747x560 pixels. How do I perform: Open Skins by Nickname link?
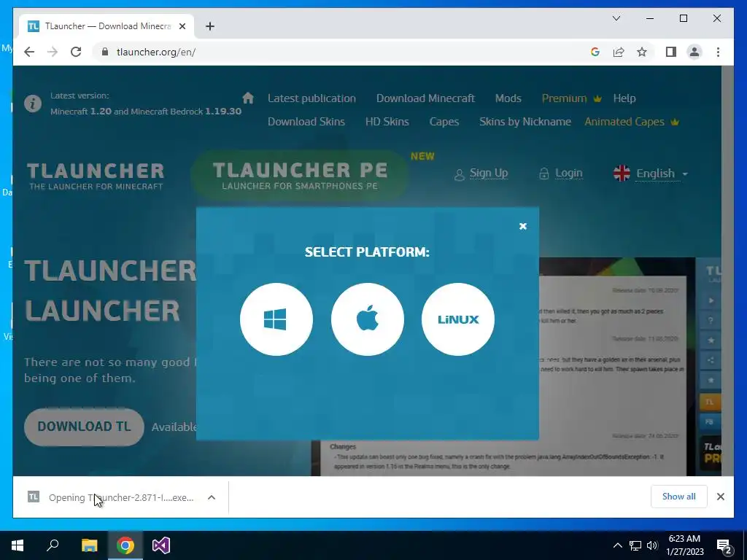point(525,122)
